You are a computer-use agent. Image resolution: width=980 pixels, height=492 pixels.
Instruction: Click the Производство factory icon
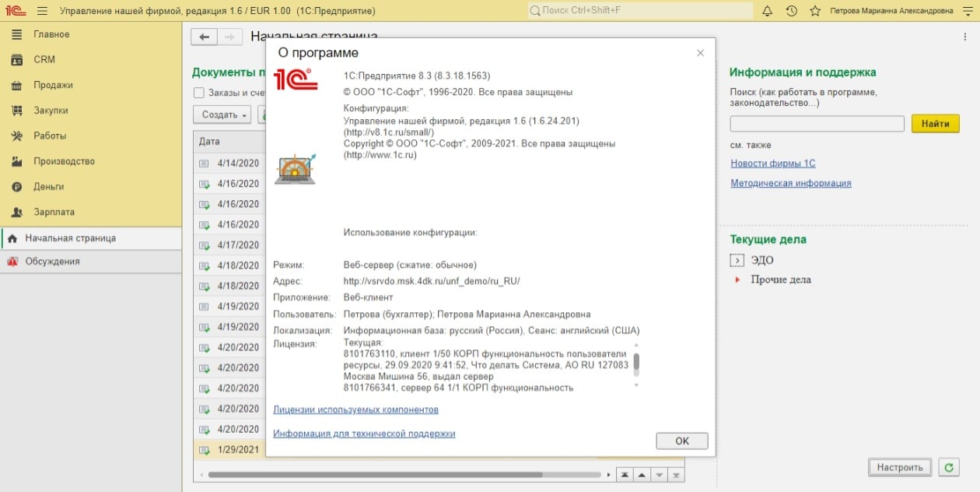tap(16, 161)
